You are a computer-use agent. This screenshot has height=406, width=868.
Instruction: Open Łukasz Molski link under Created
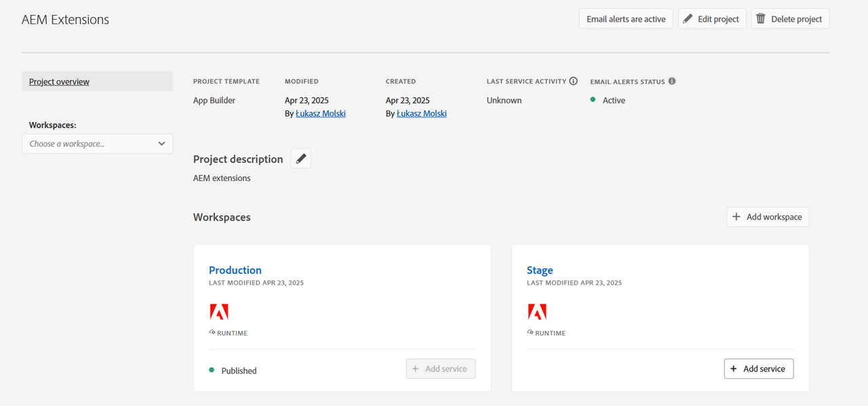point(422,114)
